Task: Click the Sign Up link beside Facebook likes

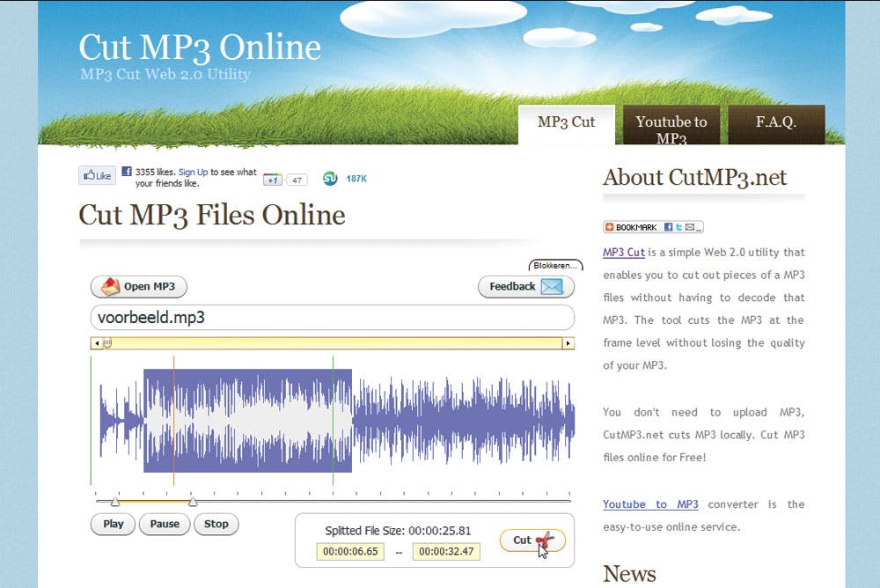Action: pyautogui.click(x=193, y=172)
